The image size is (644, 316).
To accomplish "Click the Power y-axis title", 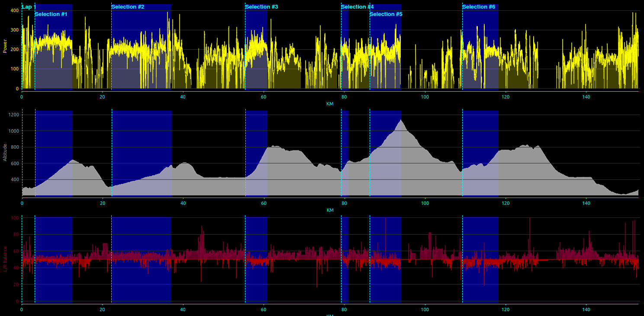I will [x=5, y=46].
